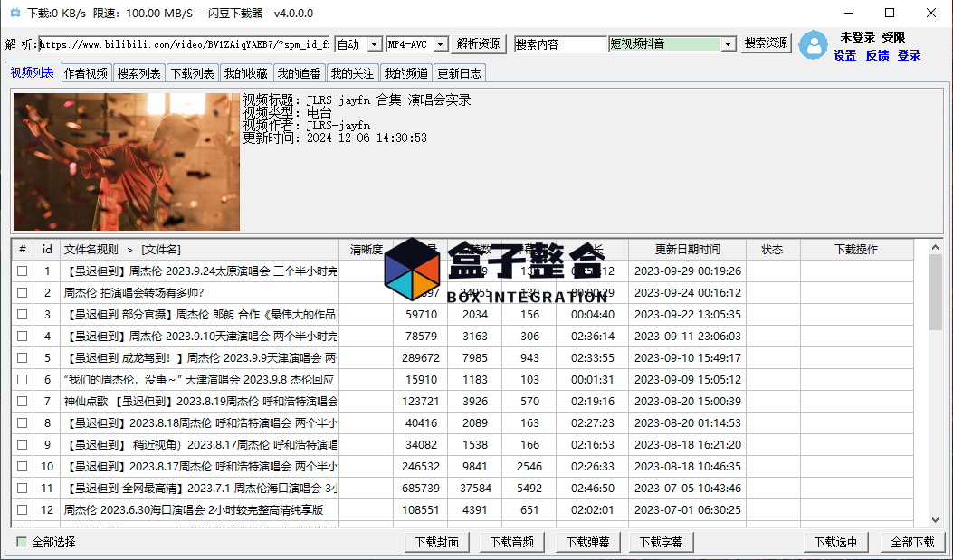Click 下载弹幕 button
This screenshot has height=560, width=953.
point(587,543)
